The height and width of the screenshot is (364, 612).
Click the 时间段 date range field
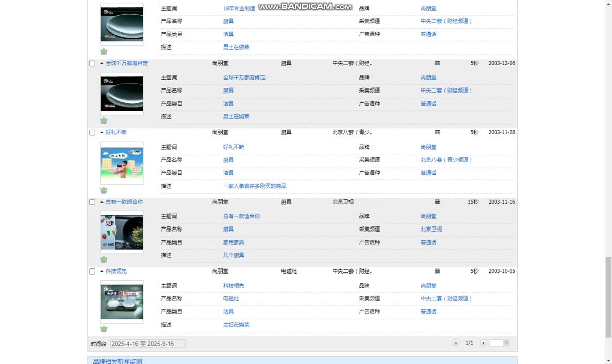tap(148, 344)
